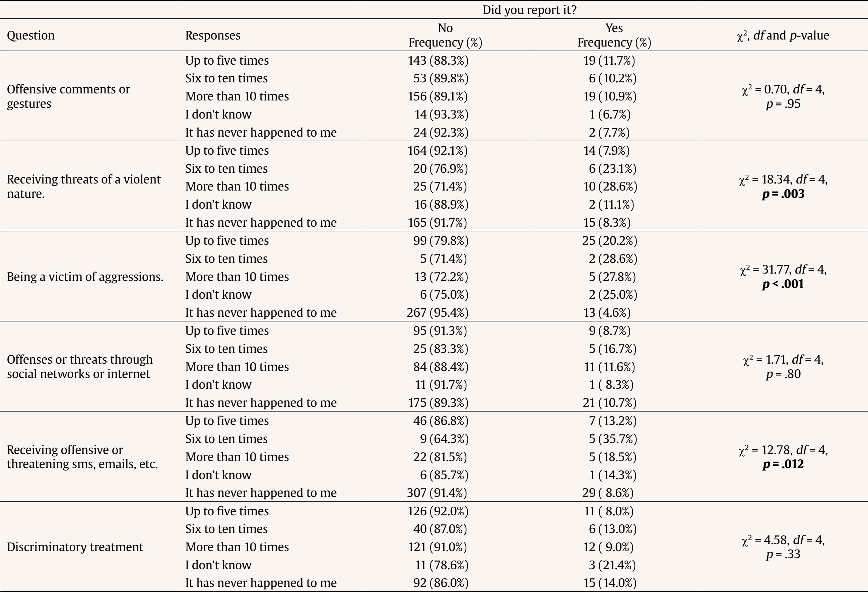
Task: Click 'Receiving offensive or threatening sms' question
Action: [82, 456]
